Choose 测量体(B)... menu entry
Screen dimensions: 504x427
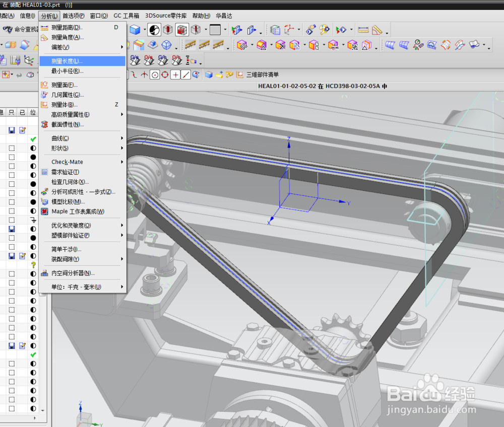tap(82, 105)
